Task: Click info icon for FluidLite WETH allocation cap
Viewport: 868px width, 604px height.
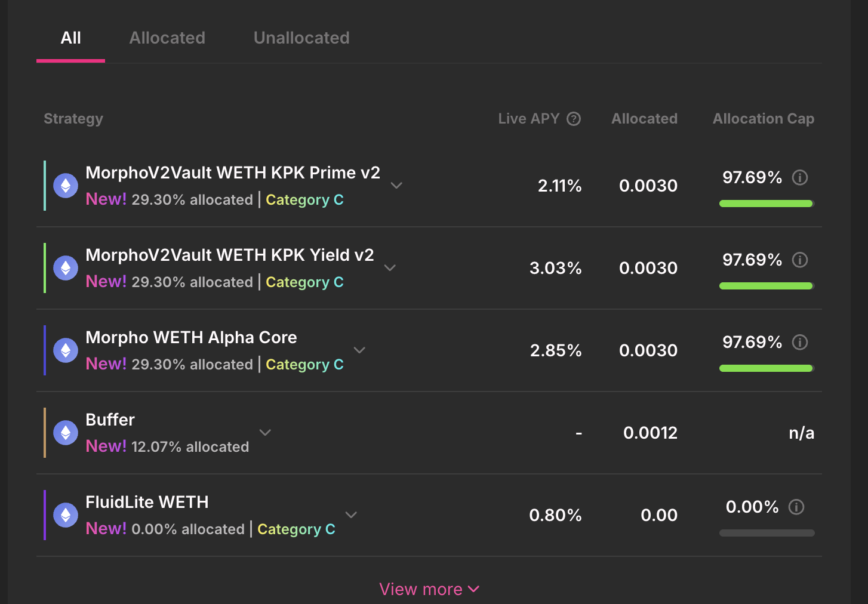Action: click(796, 507)
